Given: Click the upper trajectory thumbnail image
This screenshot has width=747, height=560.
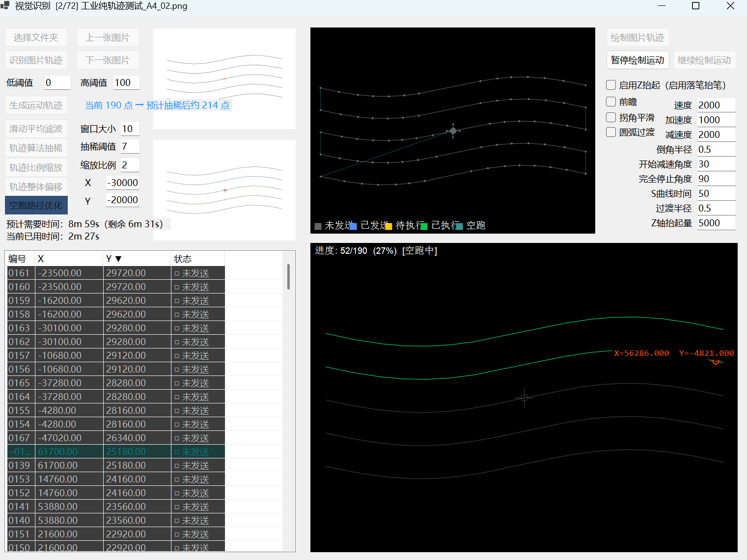Looking at the screenshot, I should (x=224, y=79).
